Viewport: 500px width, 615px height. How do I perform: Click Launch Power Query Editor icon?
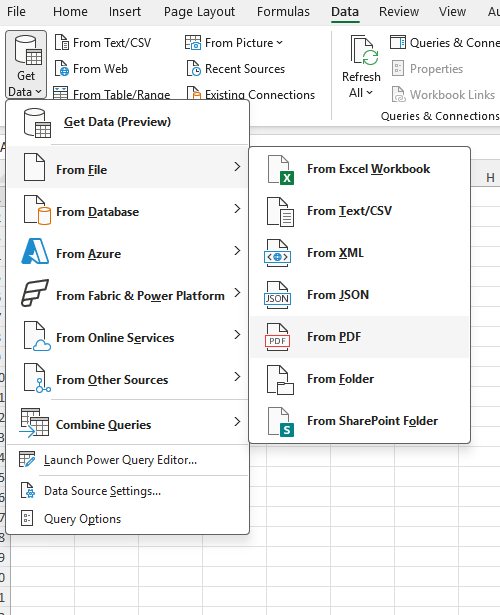point(27,459)
